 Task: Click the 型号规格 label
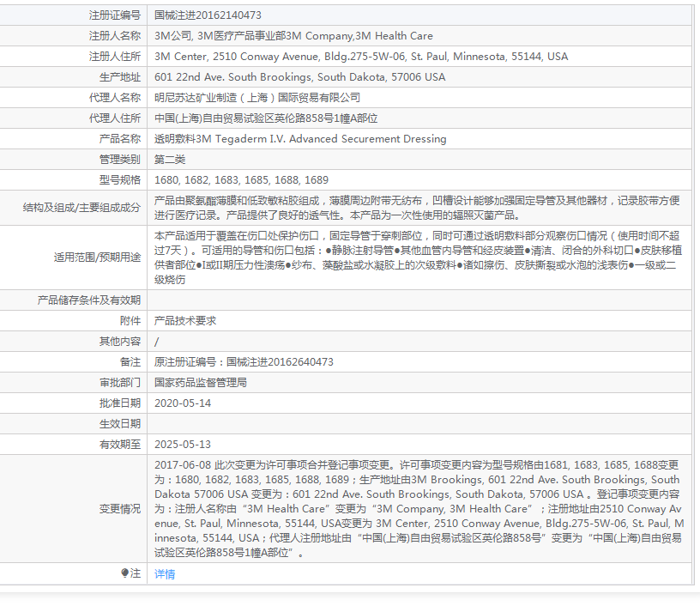pyautogui.click(x=120, y=180)
